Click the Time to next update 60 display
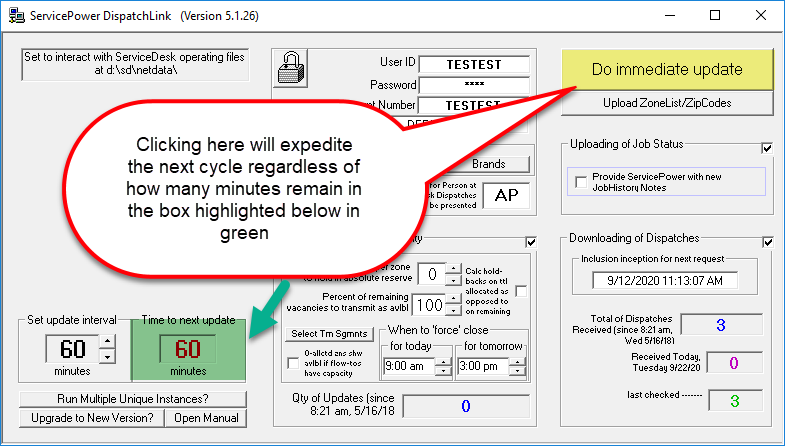Viewport: 785px width, 446px height. click(x=188, y=348)
